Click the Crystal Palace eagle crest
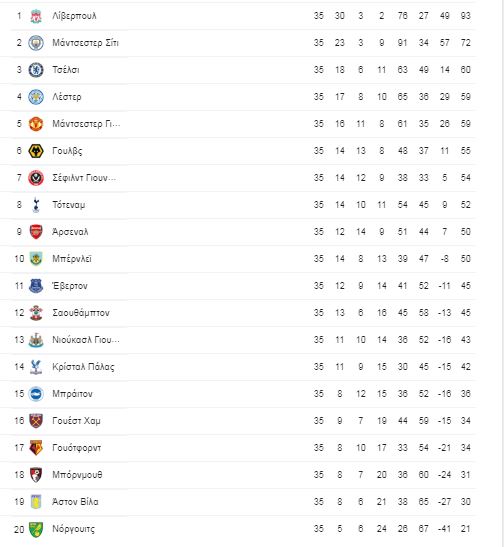The width and height of the screenshot is (504, 547). pyautogui.click(x=36, y=367)
